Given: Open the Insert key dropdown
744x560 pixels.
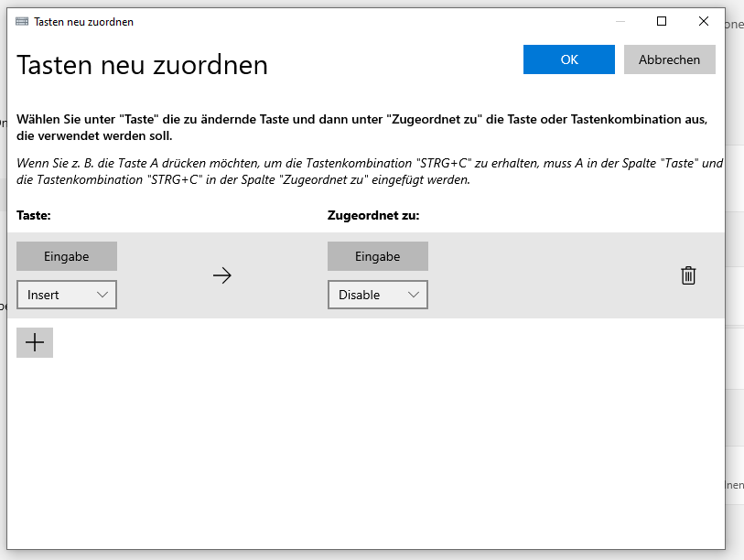Looking at the screenshot, I should coord(67,295).
